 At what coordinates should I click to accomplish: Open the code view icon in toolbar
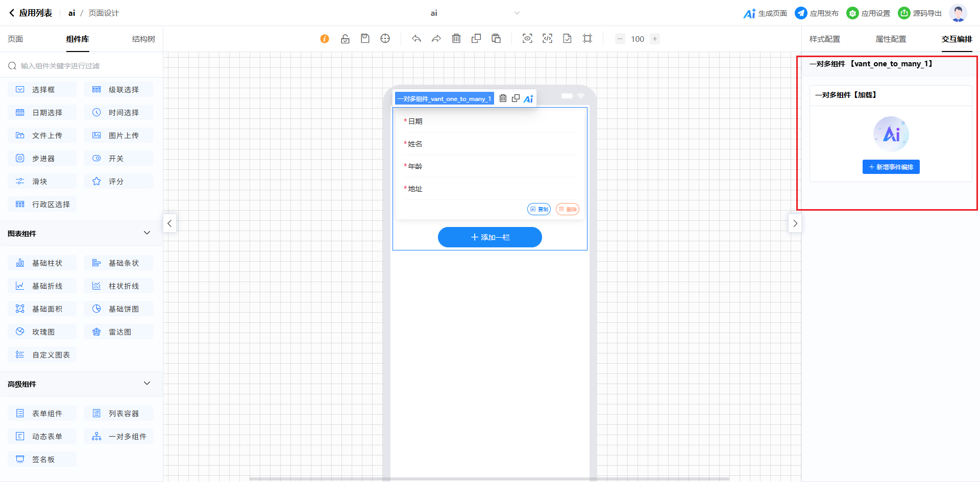click(x=547, y=39)
